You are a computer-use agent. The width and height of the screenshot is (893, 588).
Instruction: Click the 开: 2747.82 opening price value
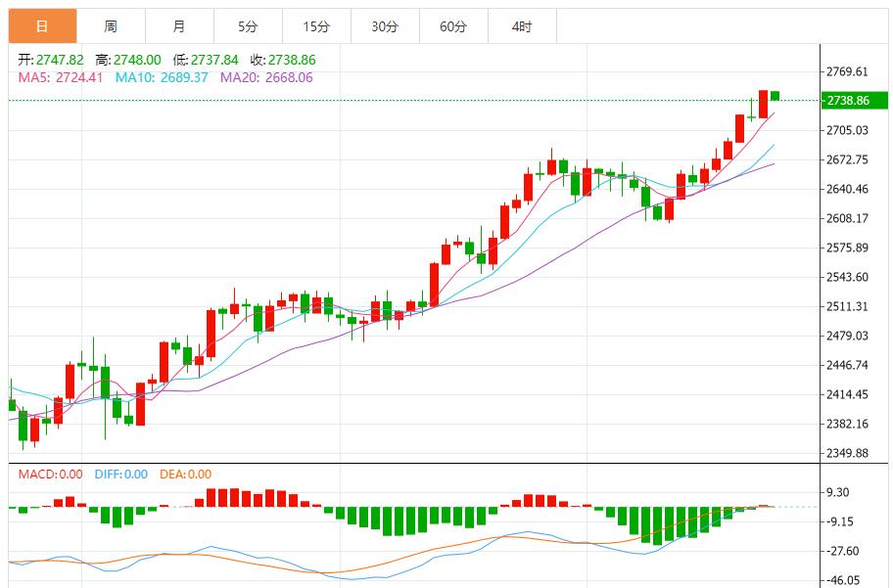click(x=51, y=60)
